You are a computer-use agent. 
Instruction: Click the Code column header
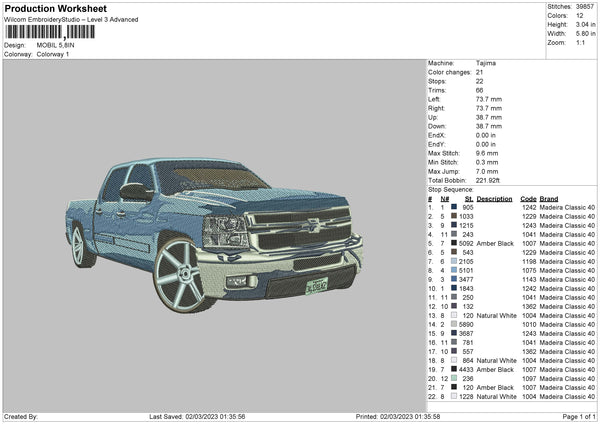528,198
